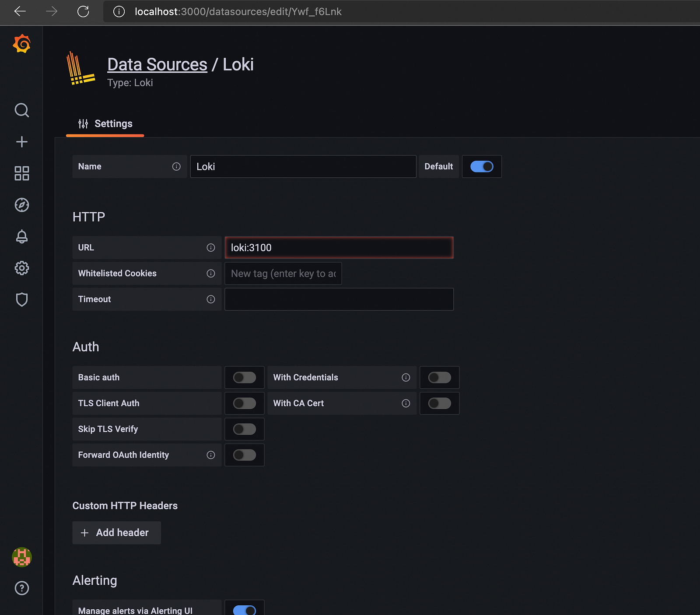Viewport: 700px width, 615px height.
Task: Click the browser forward arrow
Action: point(52,11)
